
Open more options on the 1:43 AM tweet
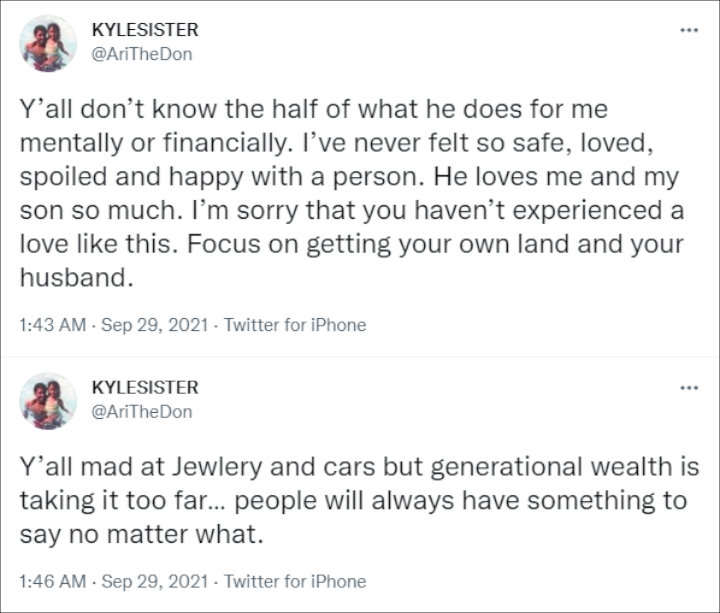click(x=688, y=30)
